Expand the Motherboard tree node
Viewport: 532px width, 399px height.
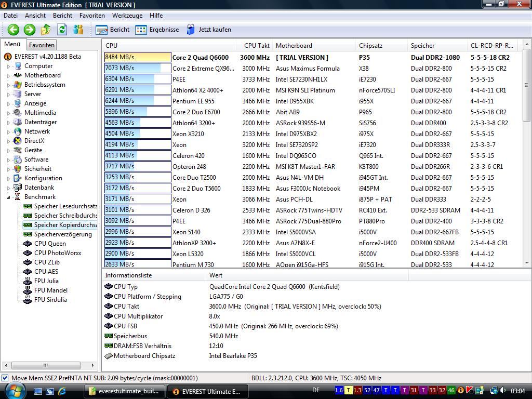[x=8, y=76]
